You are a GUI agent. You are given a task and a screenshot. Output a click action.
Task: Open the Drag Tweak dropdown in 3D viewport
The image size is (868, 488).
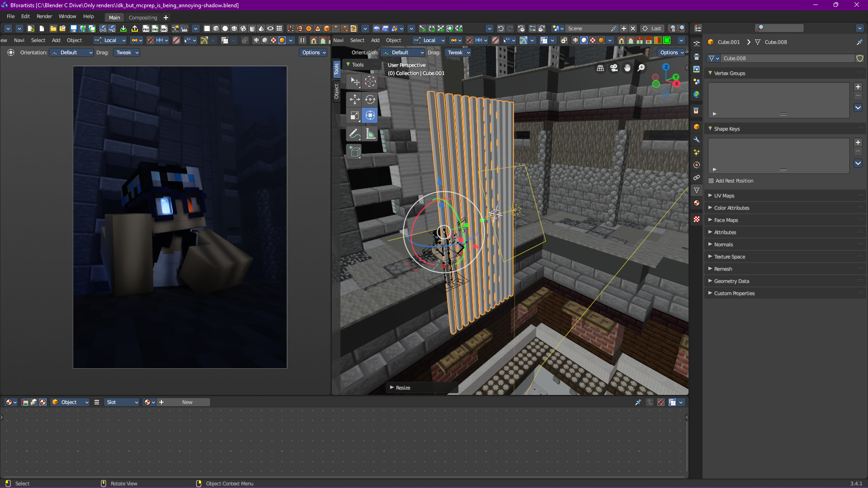coord(458,52)
